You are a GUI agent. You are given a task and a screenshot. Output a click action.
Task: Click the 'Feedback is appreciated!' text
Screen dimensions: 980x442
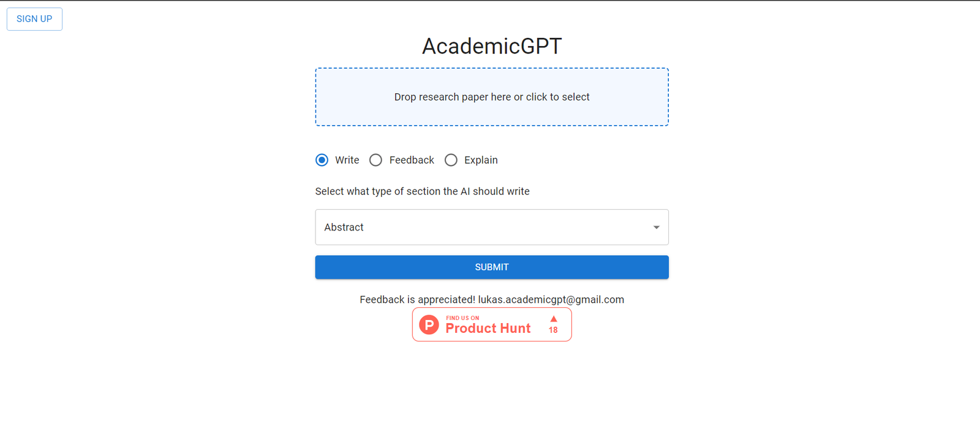(x=417, y=300)
